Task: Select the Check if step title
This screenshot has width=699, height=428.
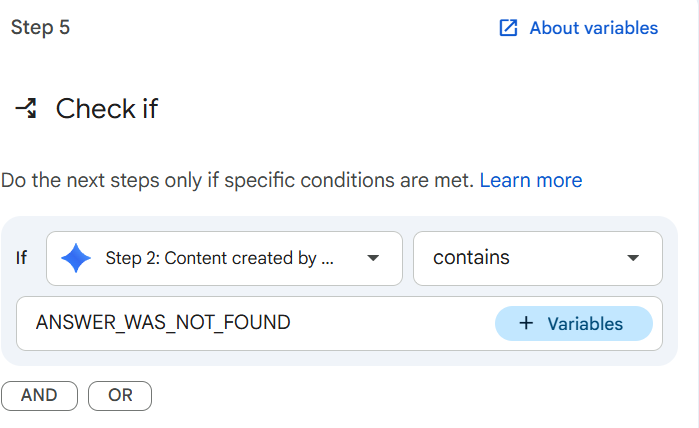Action: pyautogui.click(x=107, y=109)
